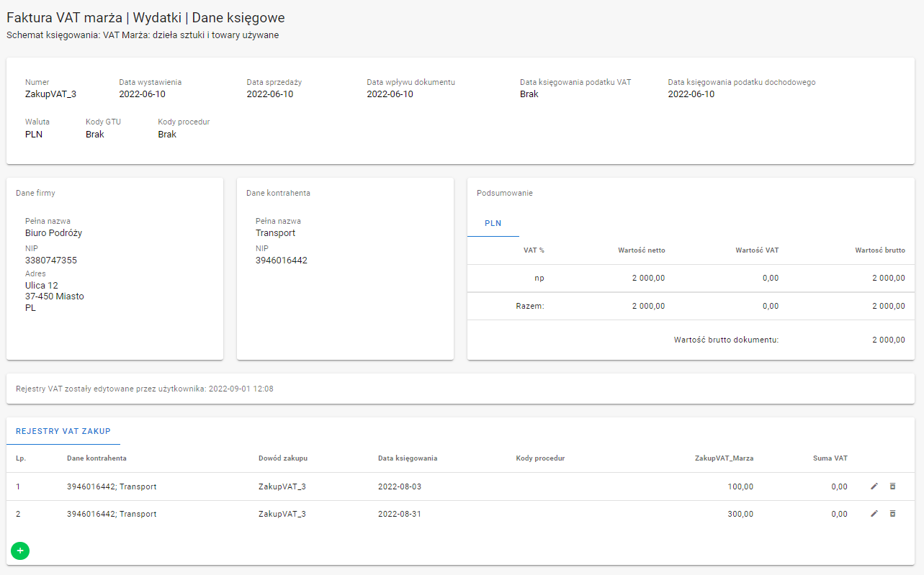
Task: Delete the VAT register entry dated 2022-08-31
Action: coord(892,514)
